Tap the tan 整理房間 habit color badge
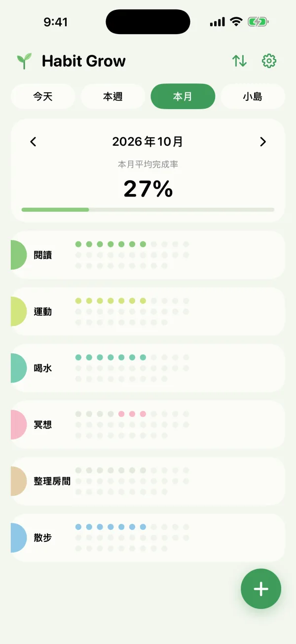 tap(19, 481)
